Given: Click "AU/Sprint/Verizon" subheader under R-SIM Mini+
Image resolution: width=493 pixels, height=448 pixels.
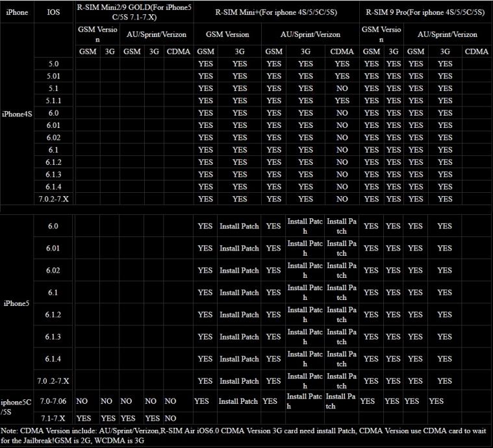Looking at the screenshot, I should 310,34.
